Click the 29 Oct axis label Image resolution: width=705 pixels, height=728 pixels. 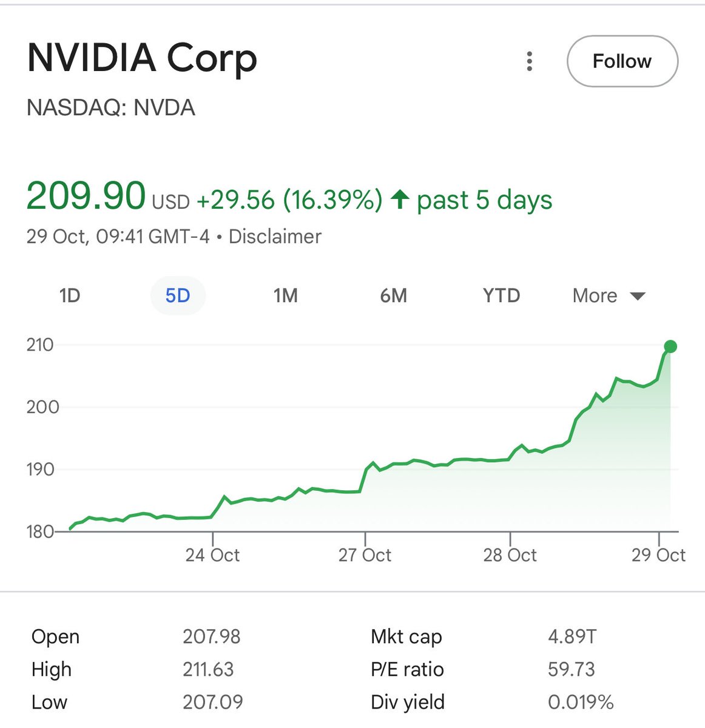point(658,554)
